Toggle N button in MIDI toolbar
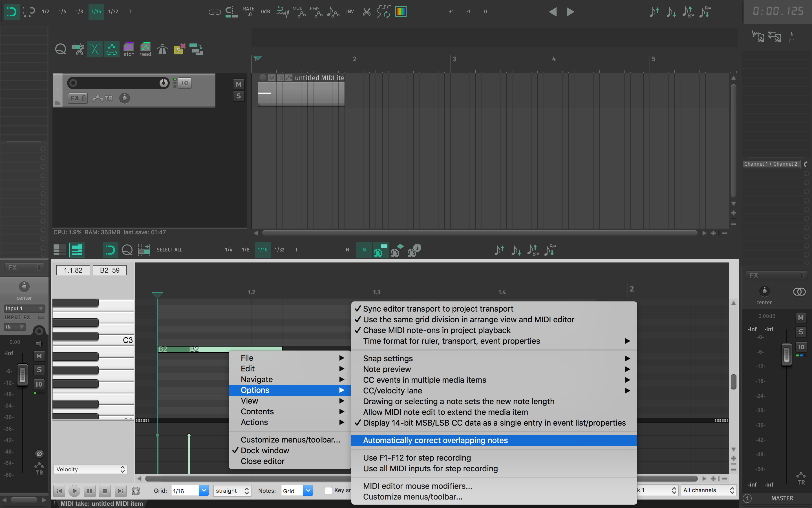 (364, 250)
